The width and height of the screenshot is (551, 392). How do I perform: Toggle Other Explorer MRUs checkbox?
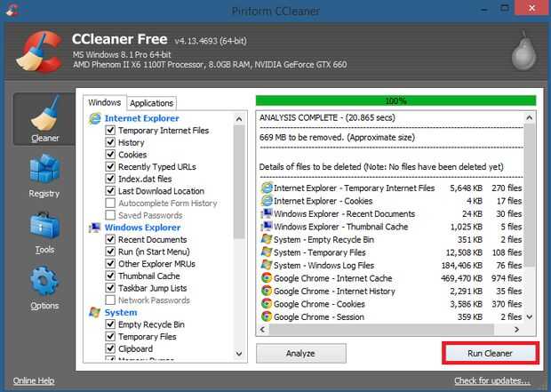click(110, 263)
